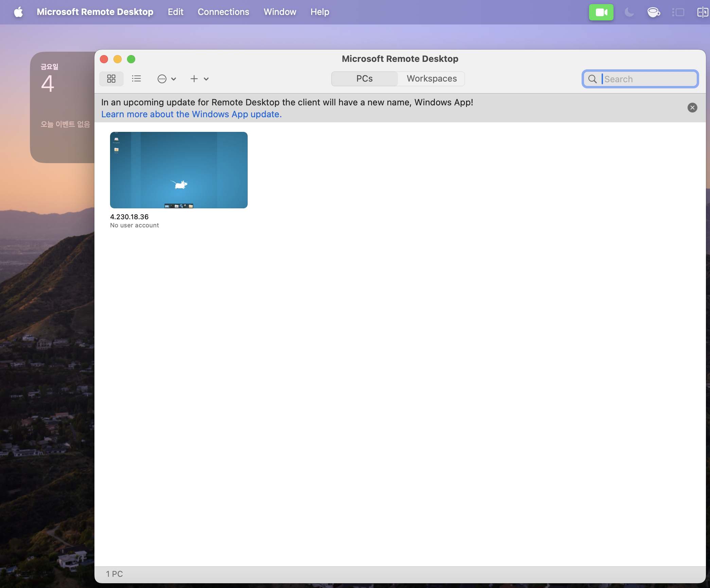The image size is (710, 588).
Task: Dismiss the Windows App update notification
Action: point(692,107)
